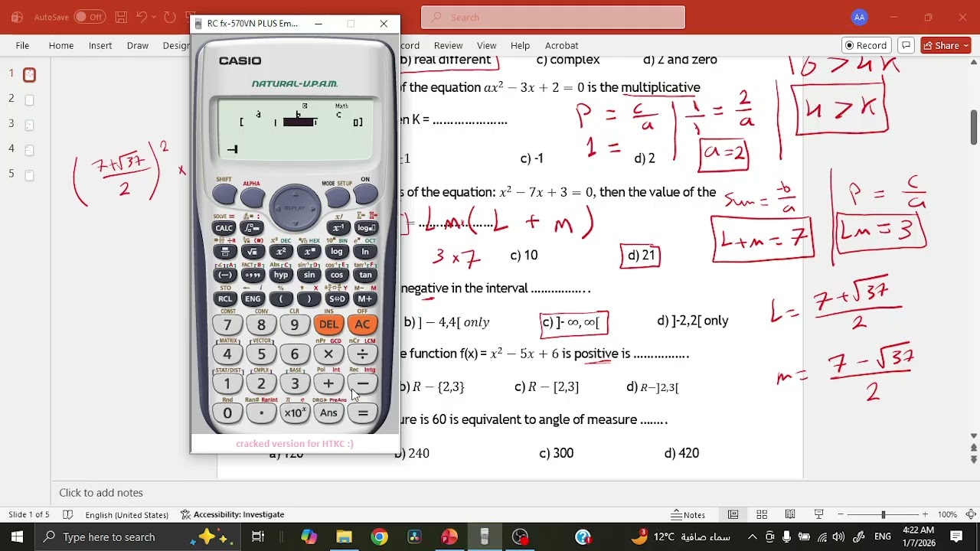Click the Undo icon in PowerPoint title bar
980x551 pixels.
(142, 17)
